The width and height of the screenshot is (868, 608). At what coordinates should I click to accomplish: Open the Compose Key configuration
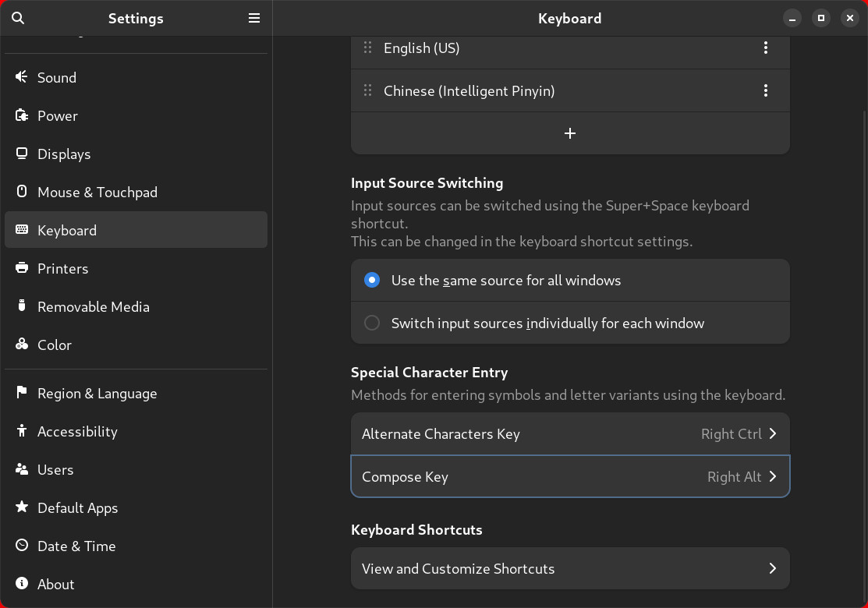(x=570, y=476)
